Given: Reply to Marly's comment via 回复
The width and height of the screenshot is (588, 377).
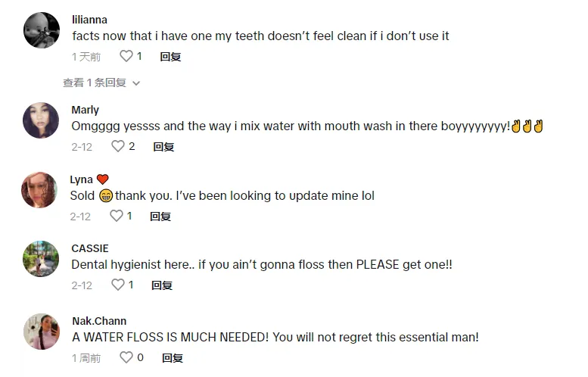Looking at the screenshot, I should point(163,147).
